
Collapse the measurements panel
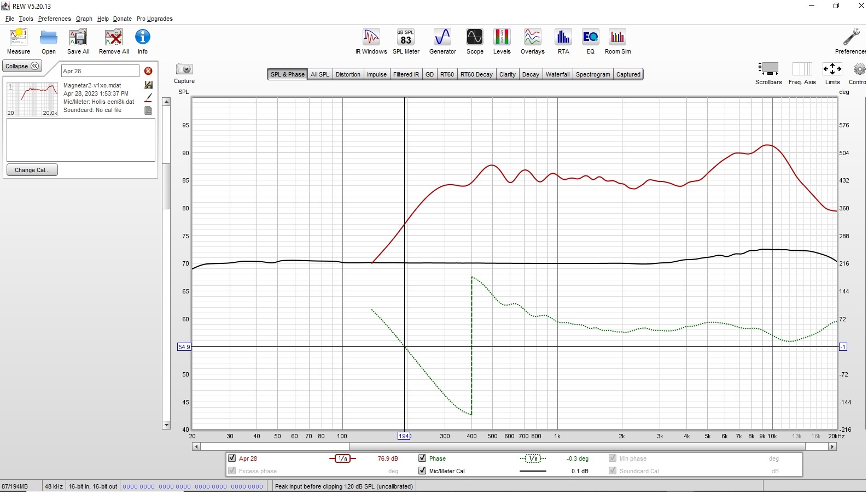pos(22,66)
